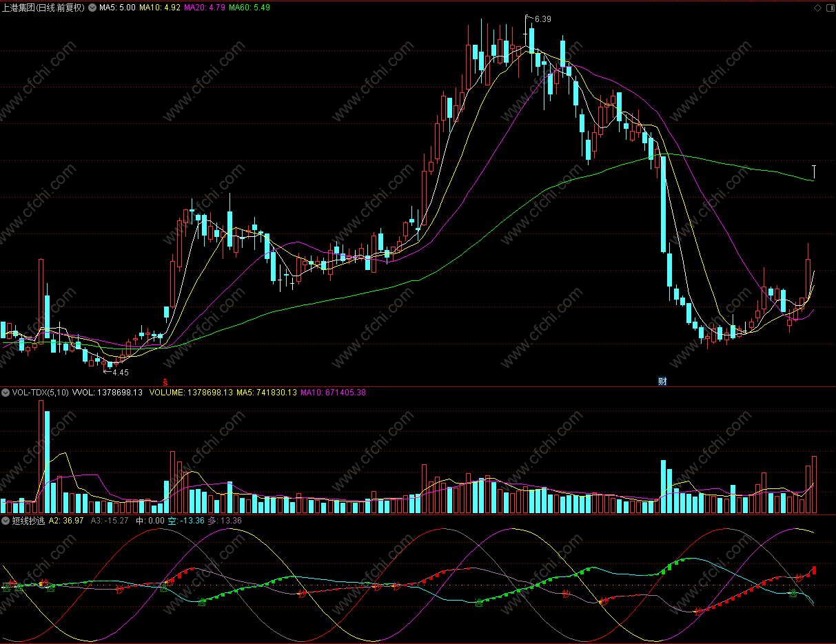Click the 6.39 high price label
836x644 pixels.
(542, 19)
